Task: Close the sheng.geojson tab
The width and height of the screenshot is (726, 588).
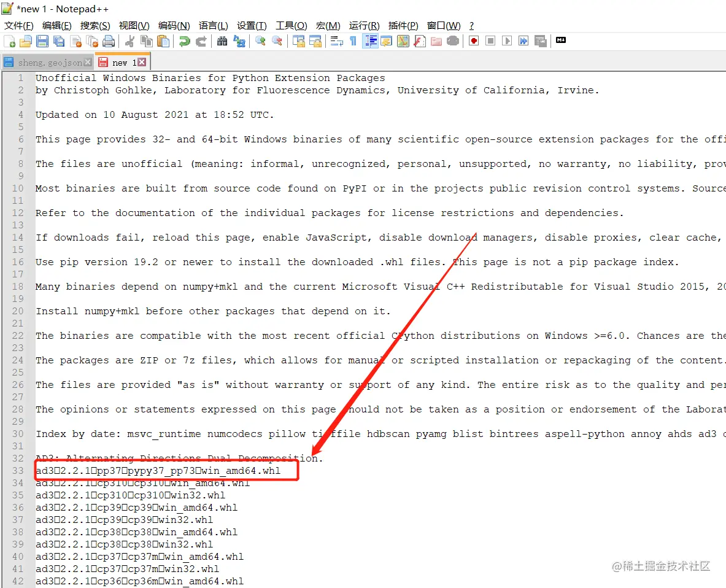Action: (x=88, y=62)
